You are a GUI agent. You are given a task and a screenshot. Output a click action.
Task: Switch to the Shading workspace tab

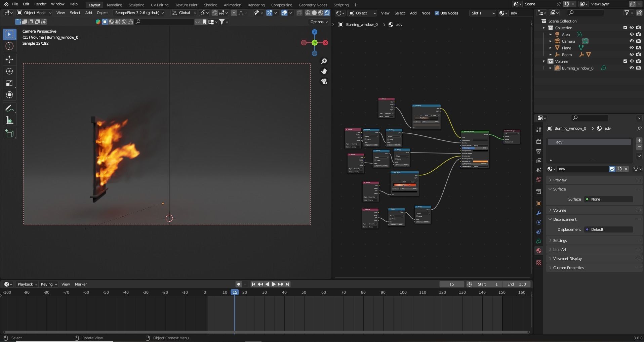click(x=210, y=5)
